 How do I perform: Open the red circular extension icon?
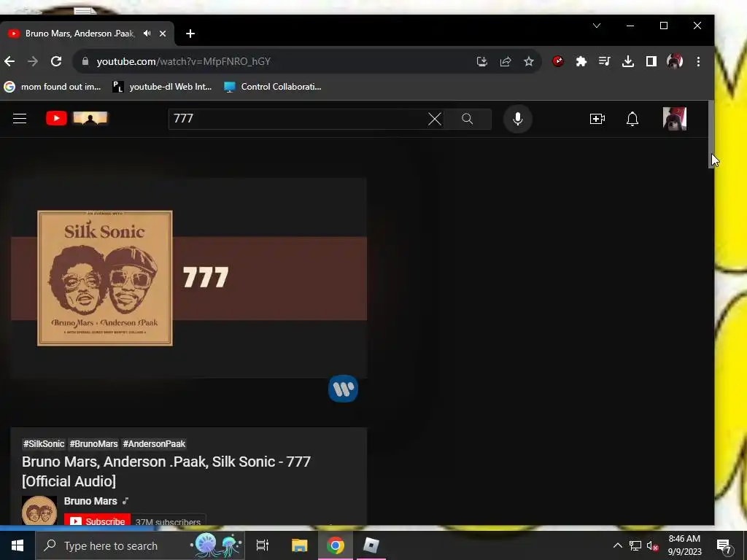[558, 61]
